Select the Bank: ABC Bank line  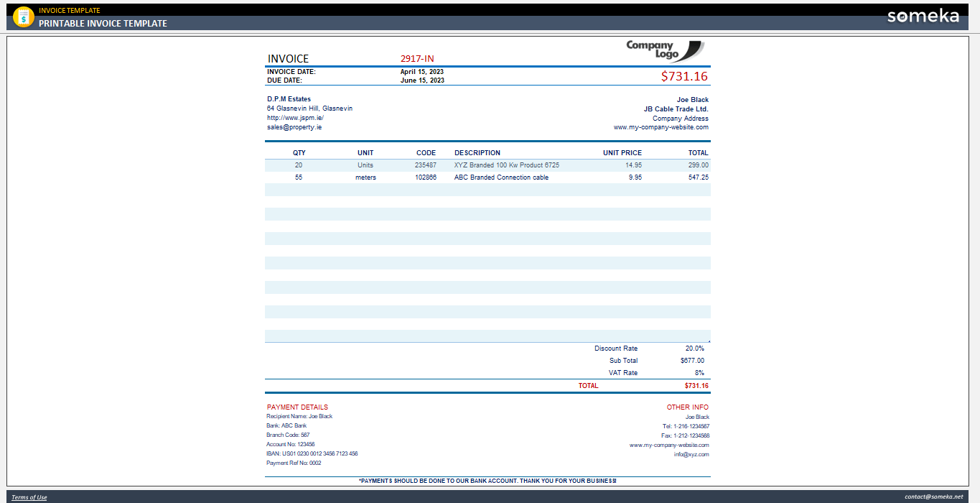pos(286,425)
